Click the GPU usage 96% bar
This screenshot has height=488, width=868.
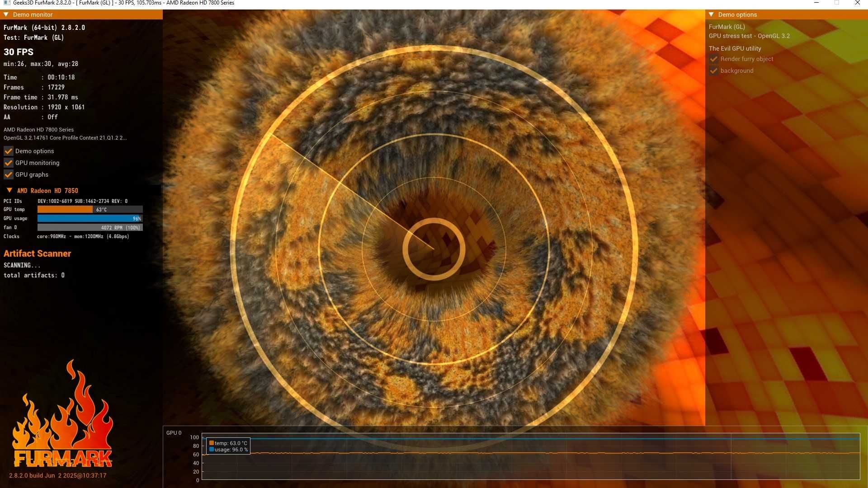(x=90, y=218)
